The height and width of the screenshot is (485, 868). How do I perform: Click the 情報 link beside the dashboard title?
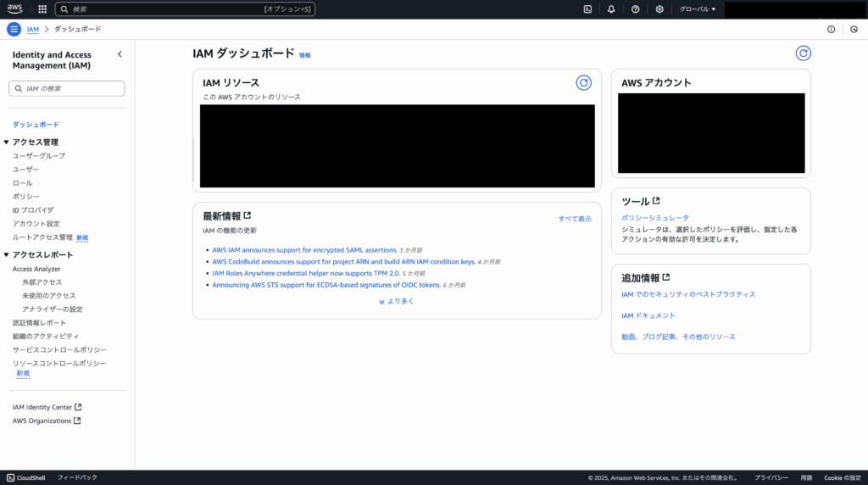[x=304, y=55]
